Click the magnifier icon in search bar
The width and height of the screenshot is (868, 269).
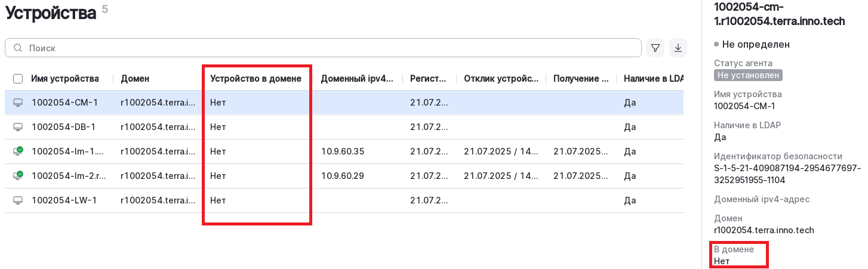[18, 48]
